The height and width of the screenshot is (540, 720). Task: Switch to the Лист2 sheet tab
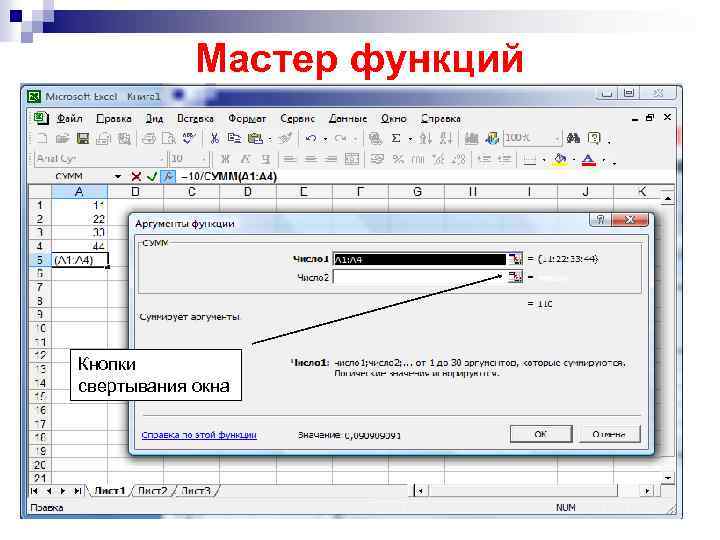point(153,490)
